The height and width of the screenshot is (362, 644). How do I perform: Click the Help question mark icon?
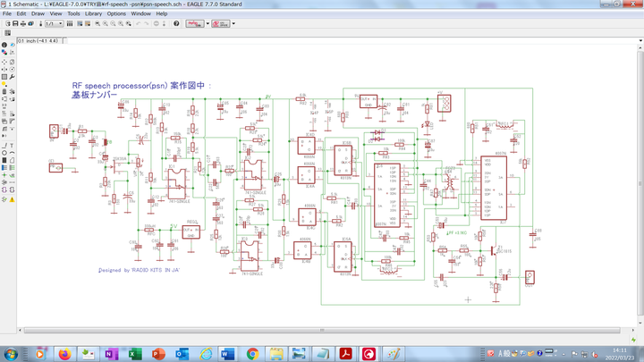tap(175, 24)
